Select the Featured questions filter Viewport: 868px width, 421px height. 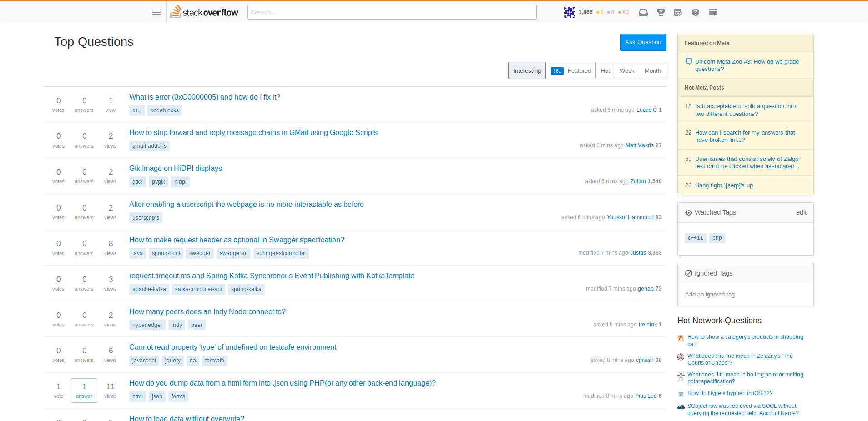click(579, 70)
